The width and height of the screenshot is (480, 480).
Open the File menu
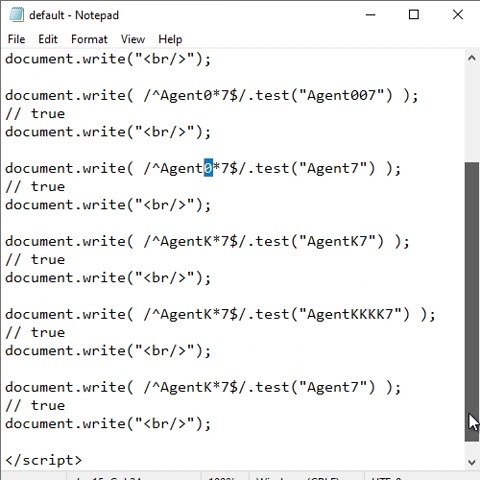(16, 39)
